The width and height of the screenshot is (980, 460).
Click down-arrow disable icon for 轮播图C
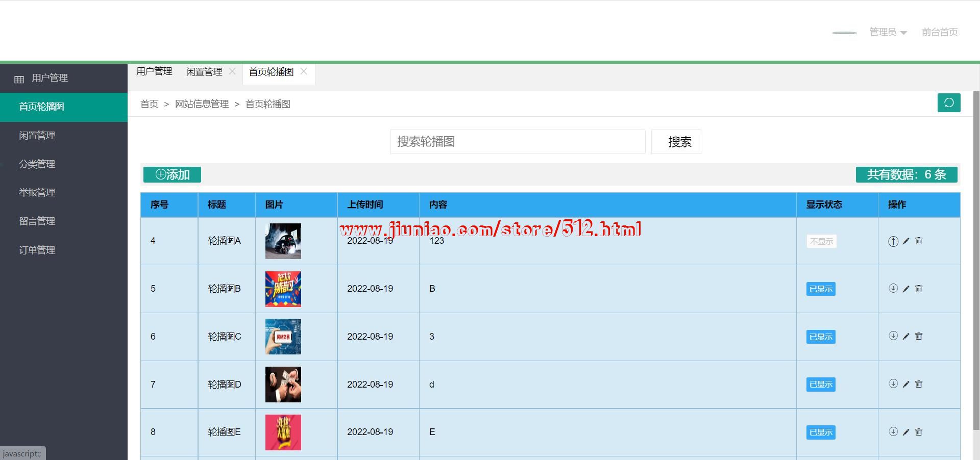point(893,336)
